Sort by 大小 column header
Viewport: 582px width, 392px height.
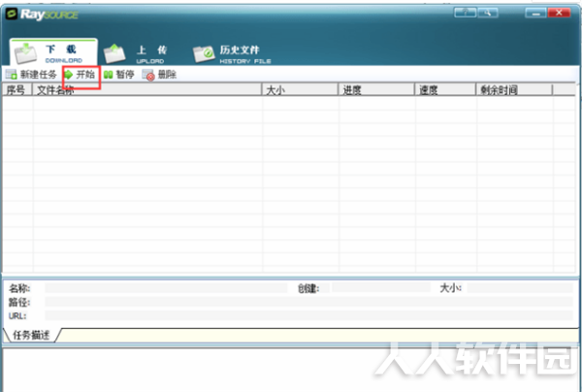pyautogui.click(x=301, y=89)
